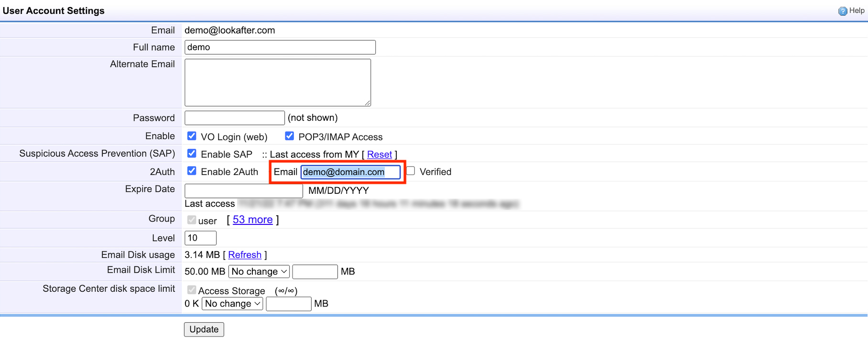Viewport: 868px width, 360px height.
Task: Click the Storage Center MB input field
Action: pyautogui.click(x=288, y=304)
